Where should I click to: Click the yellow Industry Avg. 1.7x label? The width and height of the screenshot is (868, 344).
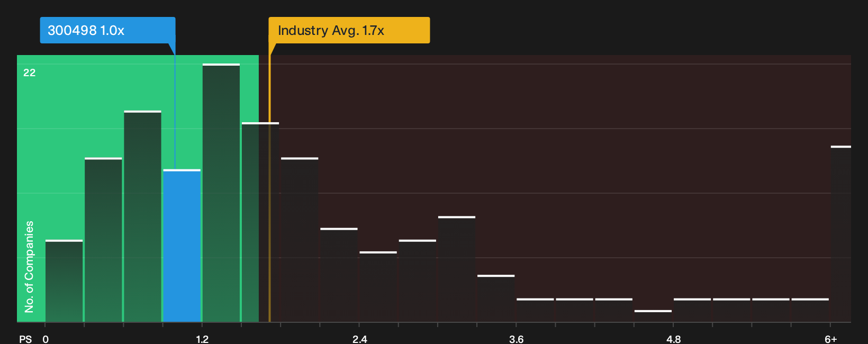(x=349, y=30)
